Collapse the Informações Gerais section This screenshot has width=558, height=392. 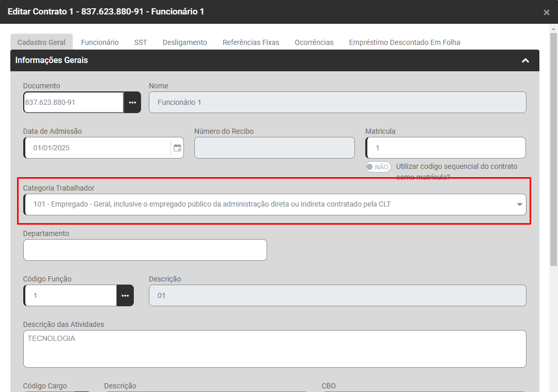(x=525, y=60)
